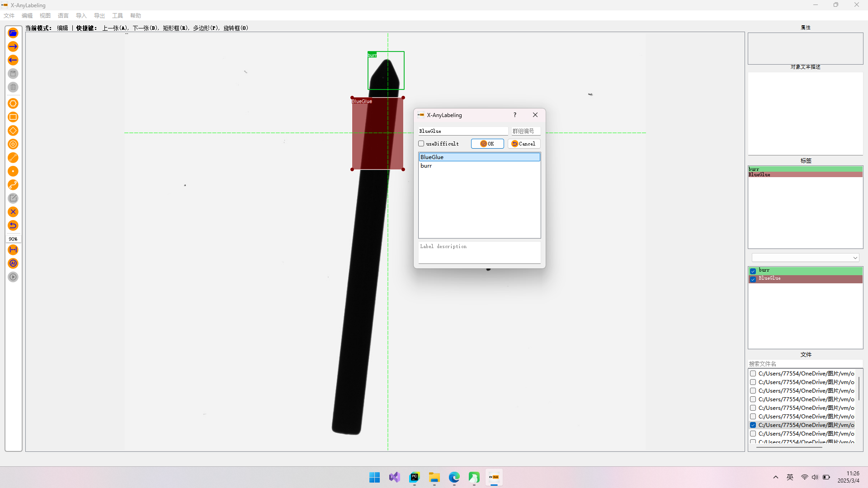This screenshot has width=868, height=488.
Task: Click the open folder icon
Action: pos(13,33)
